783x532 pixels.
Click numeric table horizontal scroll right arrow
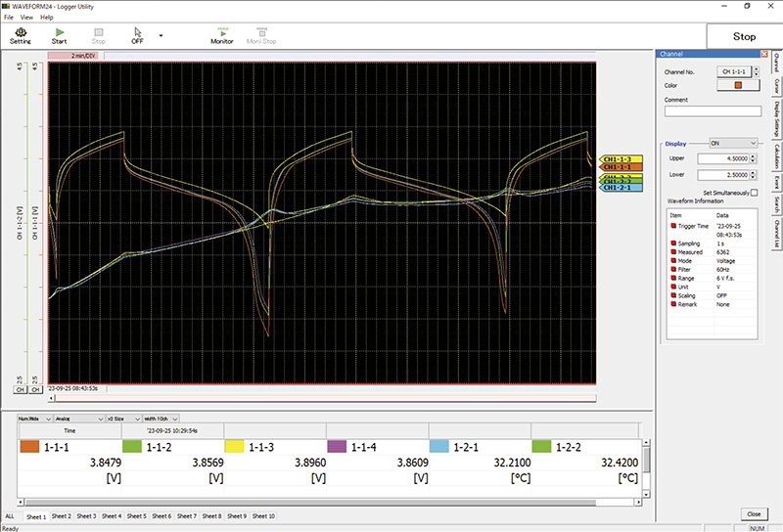(638, 502)
